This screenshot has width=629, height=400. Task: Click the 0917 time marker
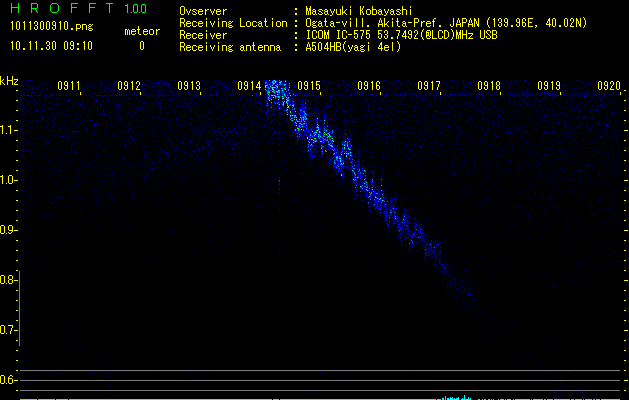(x=429, y=86)
